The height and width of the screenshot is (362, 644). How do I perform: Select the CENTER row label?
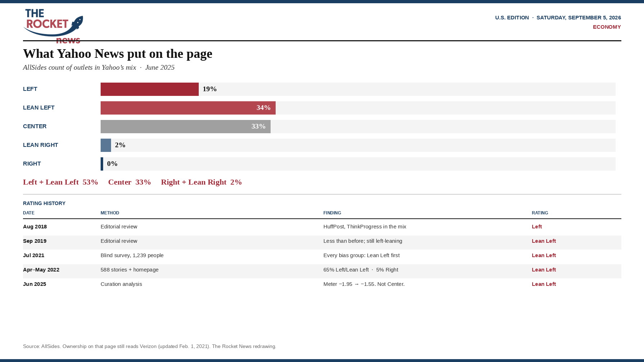(x=35, y=126)
